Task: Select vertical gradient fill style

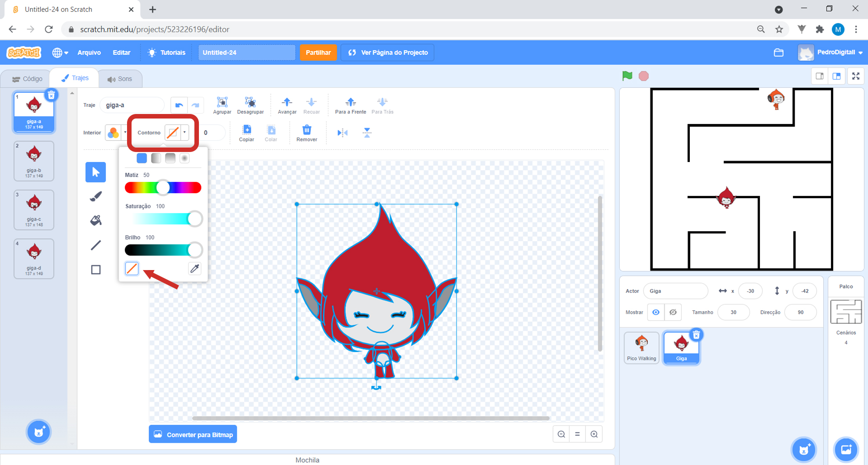Action: [x=170, y=158]
